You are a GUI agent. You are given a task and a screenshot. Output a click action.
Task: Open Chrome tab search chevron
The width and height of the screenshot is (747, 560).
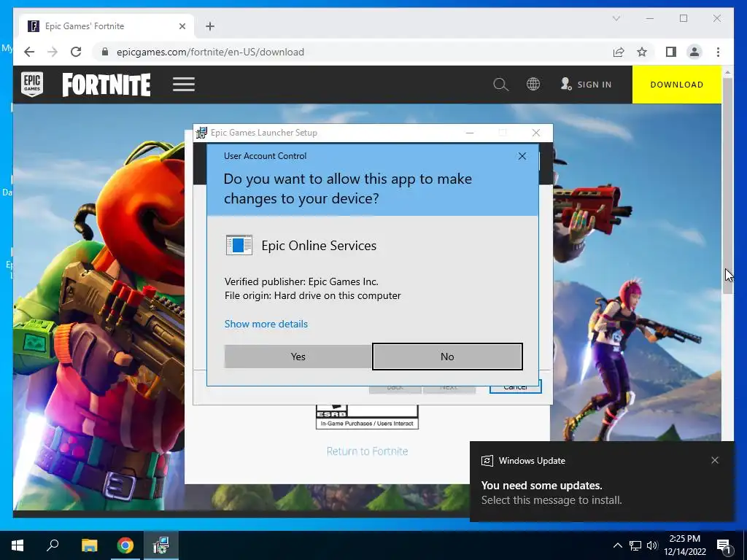click(616, 18)
